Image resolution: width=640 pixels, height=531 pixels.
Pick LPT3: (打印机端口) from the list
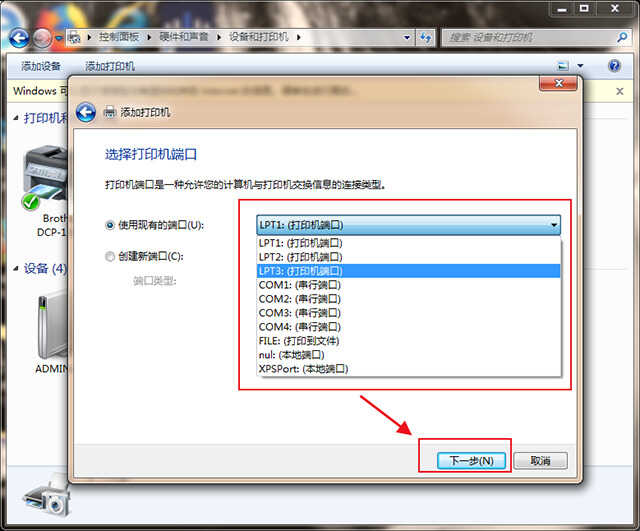[300, 271]
